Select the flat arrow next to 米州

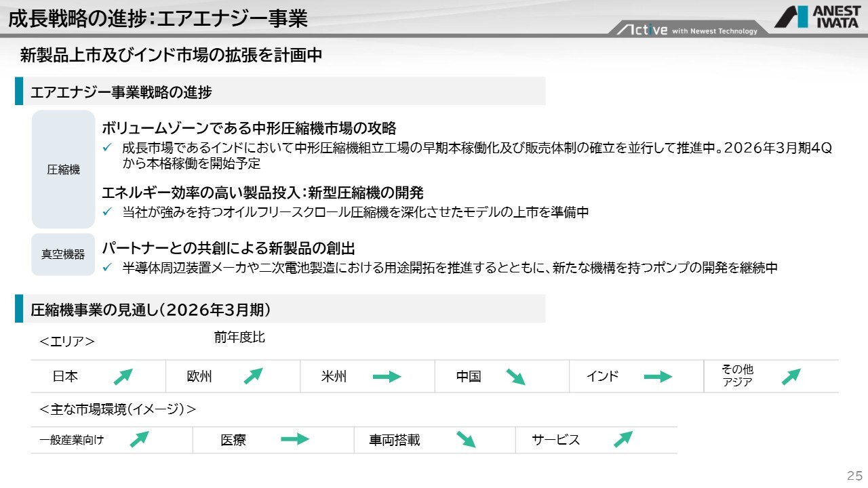coord(387,378)
